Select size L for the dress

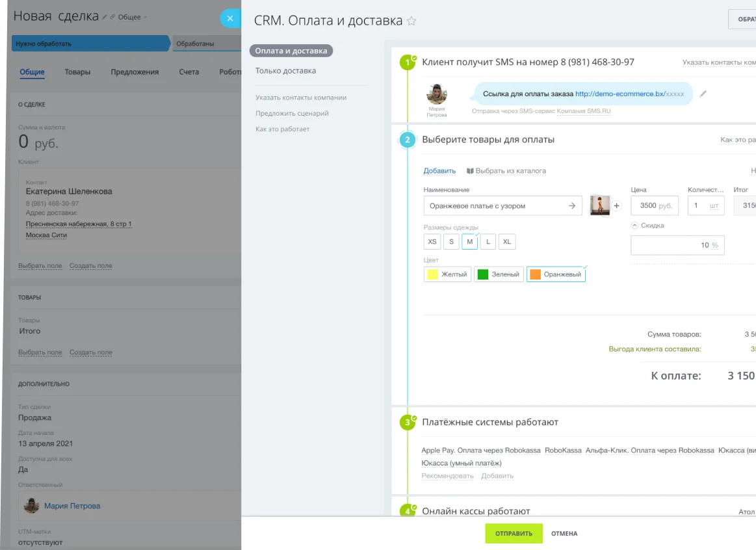(x=488, y=241)
